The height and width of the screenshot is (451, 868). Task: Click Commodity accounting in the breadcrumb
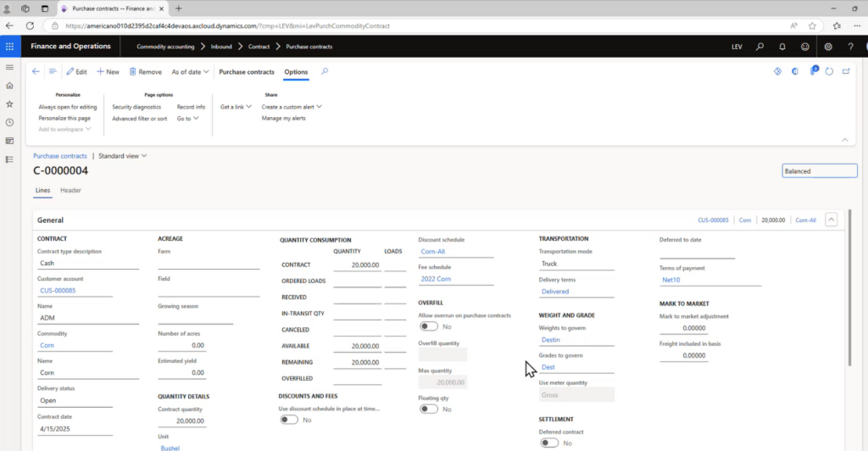165,47
